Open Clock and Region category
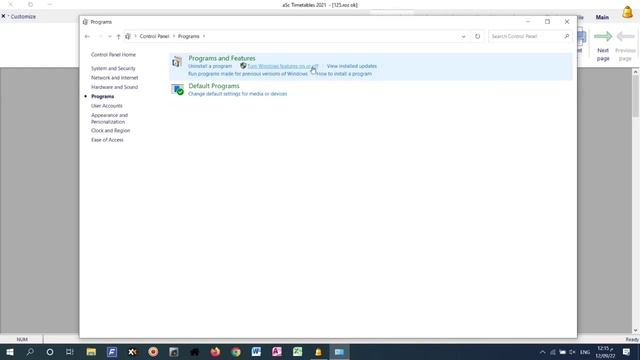 pyautogui.click(x=110, y=131)
